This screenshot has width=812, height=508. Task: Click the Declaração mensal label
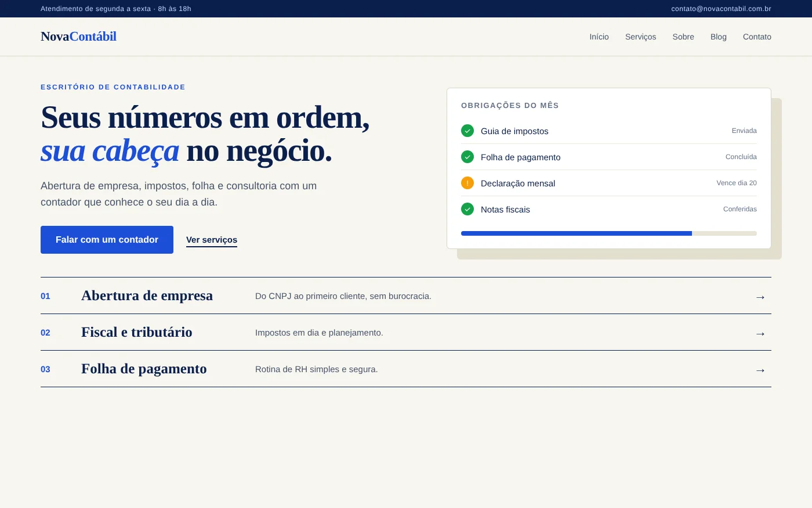coord(518,183)
